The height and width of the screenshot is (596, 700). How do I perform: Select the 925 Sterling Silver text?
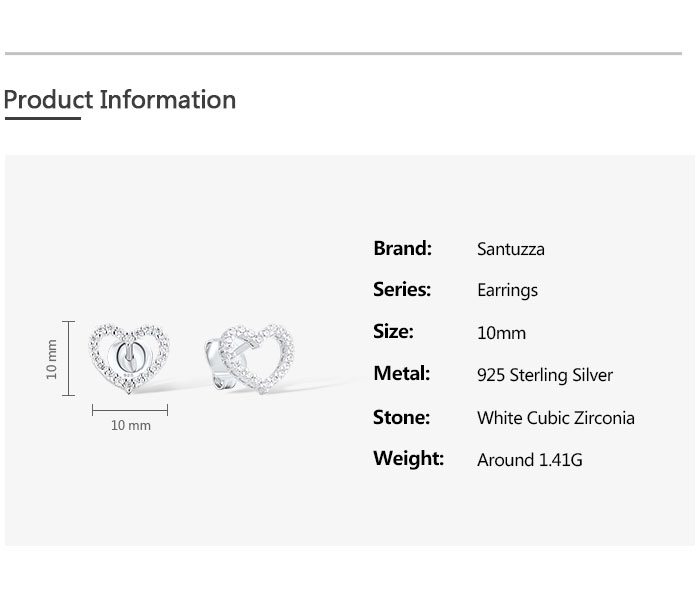tap(545, 376)
